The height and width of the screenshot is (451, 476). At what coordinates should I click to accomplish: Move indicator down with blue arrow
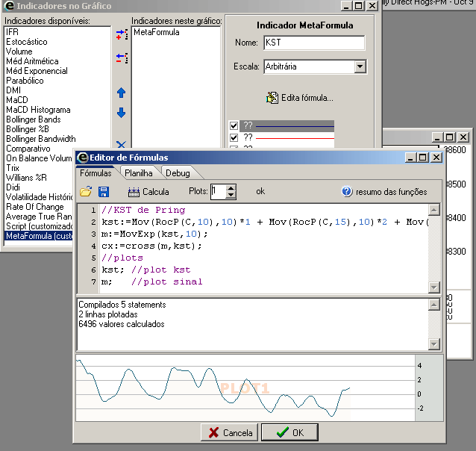122,113
